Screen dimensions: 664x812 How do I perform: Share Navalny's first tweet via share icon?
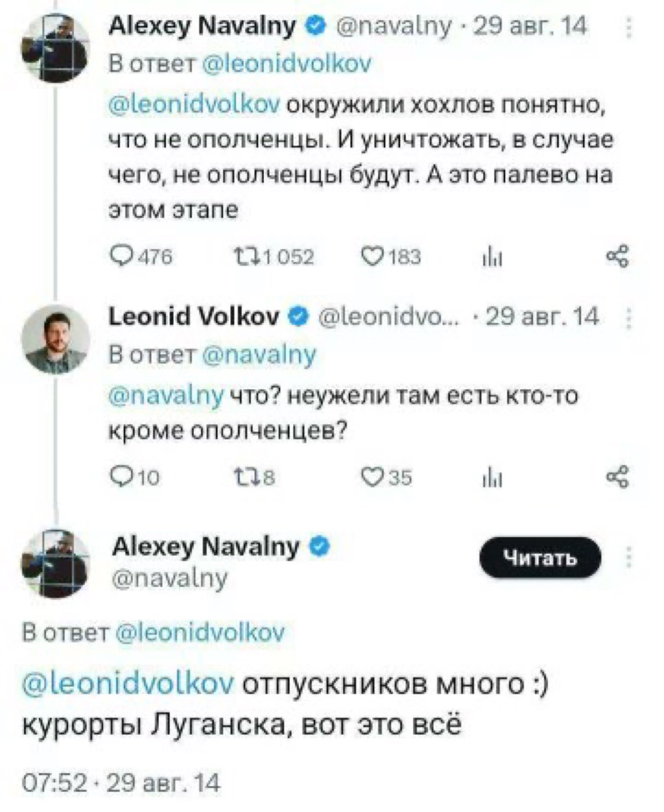coord(618,256)
